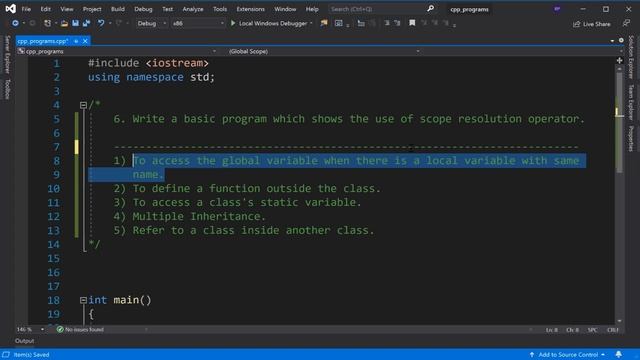Open the View menu
This screenshot has width=640, height=360.
tap(67, 9)
